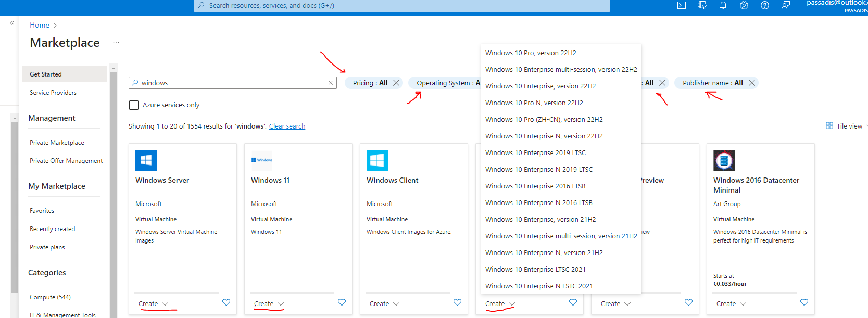Favorite the Windows Server offer
The height and width of the screenshot is (318, 868).
(x=227, y=302)
